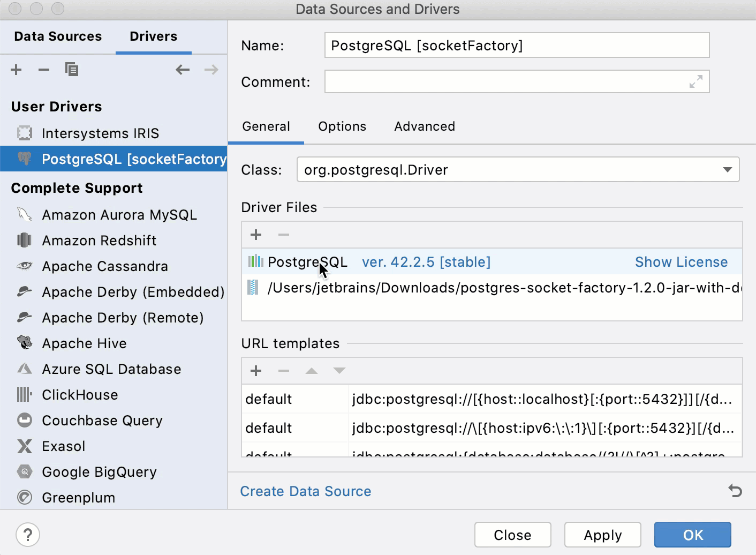The width and height of the screenshot is (756, 555).
Task: Switch to the Options tab
Action: (342, 126)
